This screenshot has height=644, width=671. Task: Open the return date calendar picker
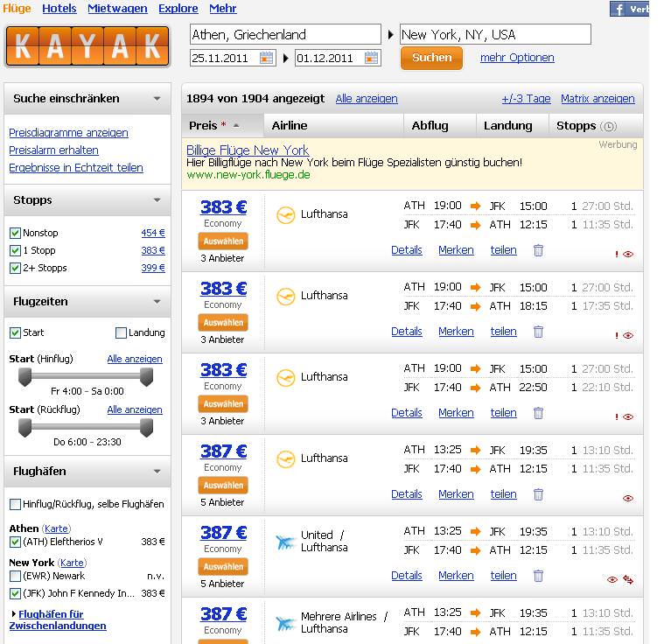[371, 58]
